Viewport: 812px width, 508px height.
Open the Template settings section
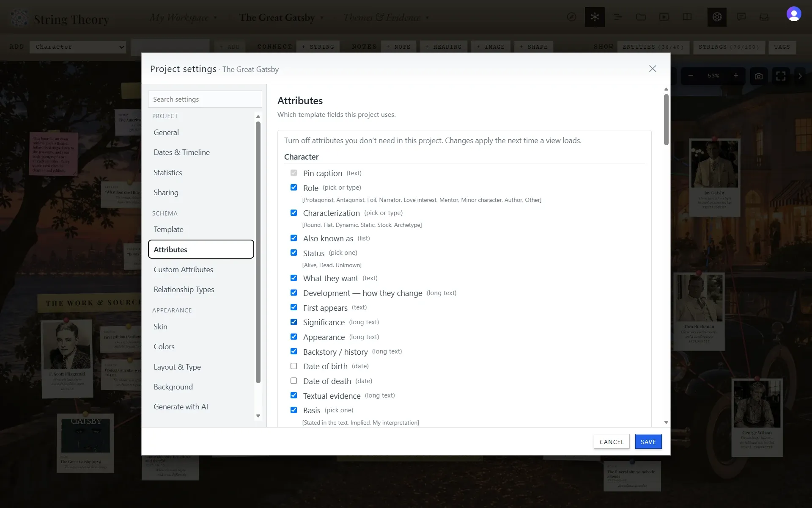pyautogui.click(x=201, y=229)
